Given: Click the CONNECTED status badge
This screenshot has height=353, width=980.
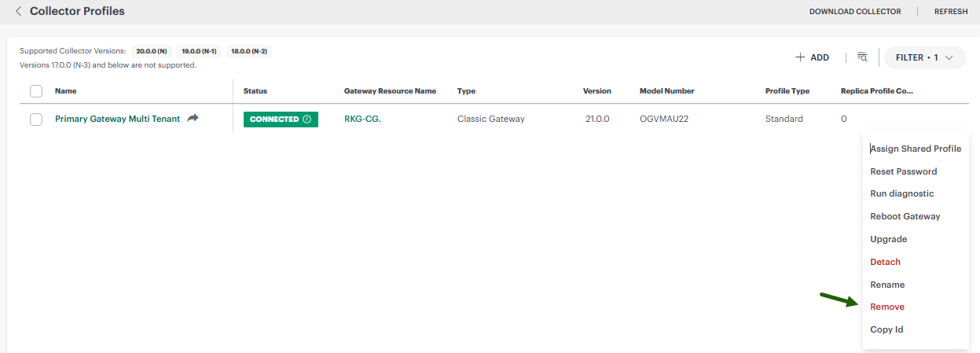Looking at the screenshot, I should [281, 120].
